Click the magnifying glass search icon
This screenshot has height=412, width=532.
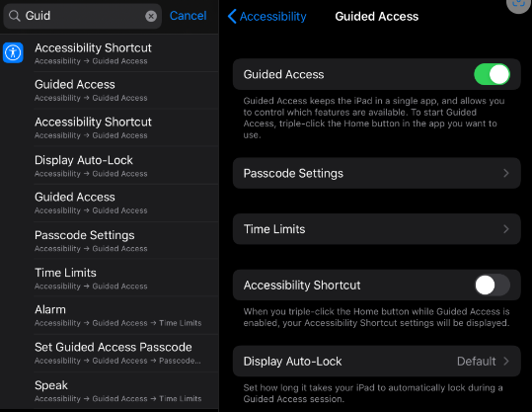(14, 16)
